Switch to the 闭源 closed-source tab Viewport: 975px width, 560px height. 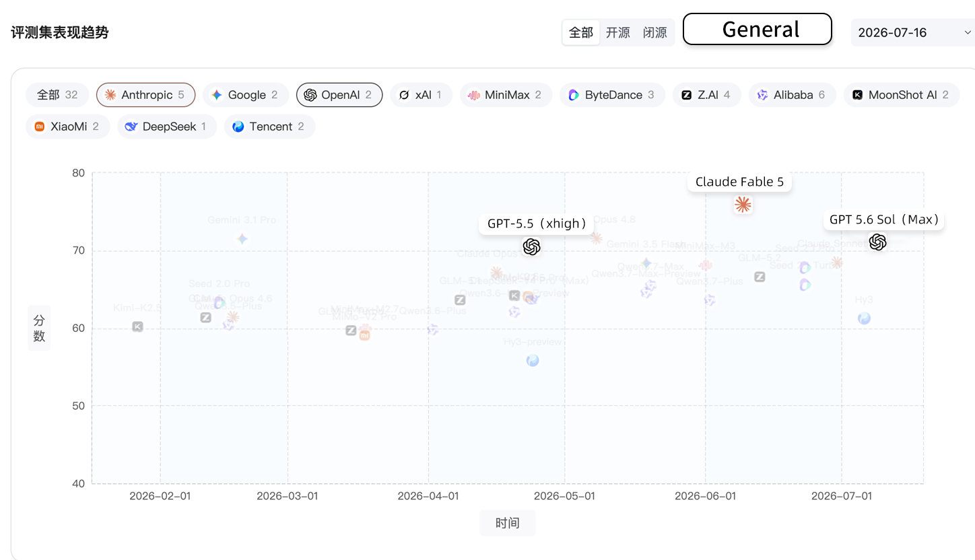click(655, 32)
